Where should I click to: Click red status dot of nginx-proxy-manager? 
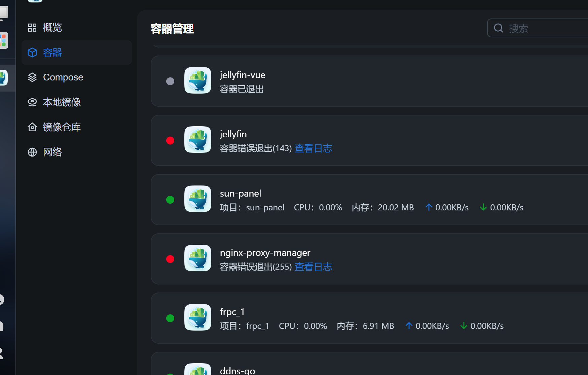(170, 259)
